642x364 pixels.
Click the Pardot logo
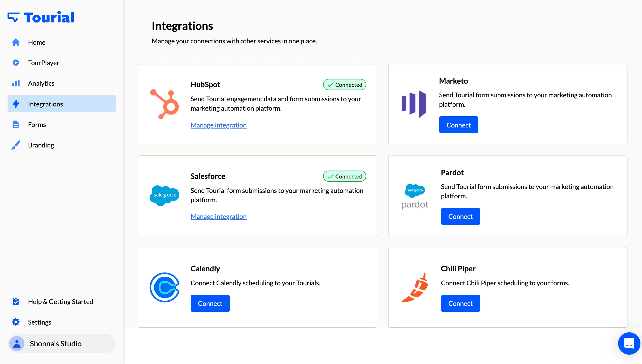pyautogui.click(x=415, y=196)
